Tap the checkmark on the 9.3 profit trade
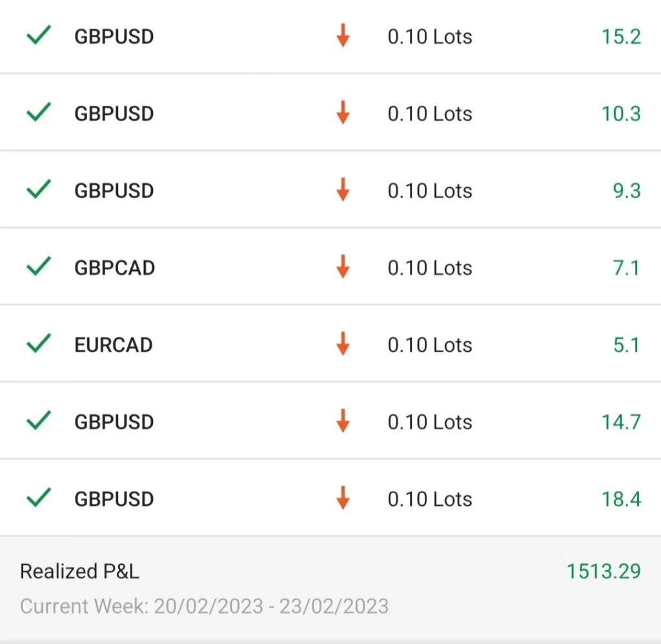The width and height of the screenshot is (661, 644). 39,189
